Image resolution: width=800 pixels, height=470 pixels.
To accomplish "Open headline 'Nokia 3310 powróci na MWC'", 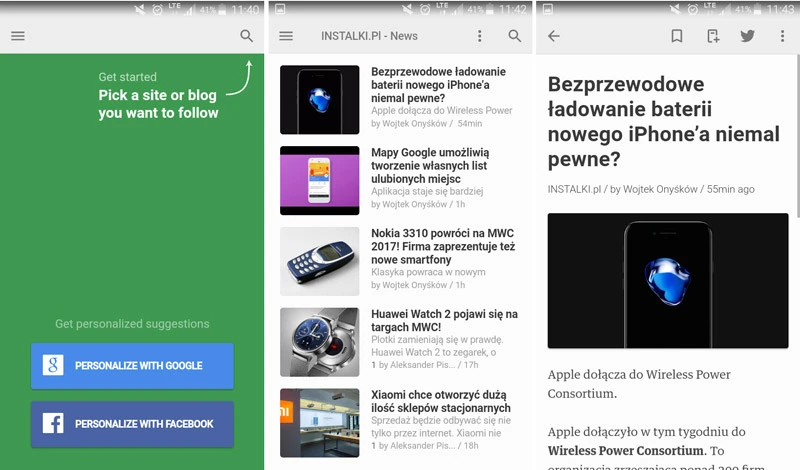I will (x=443, y=246).
